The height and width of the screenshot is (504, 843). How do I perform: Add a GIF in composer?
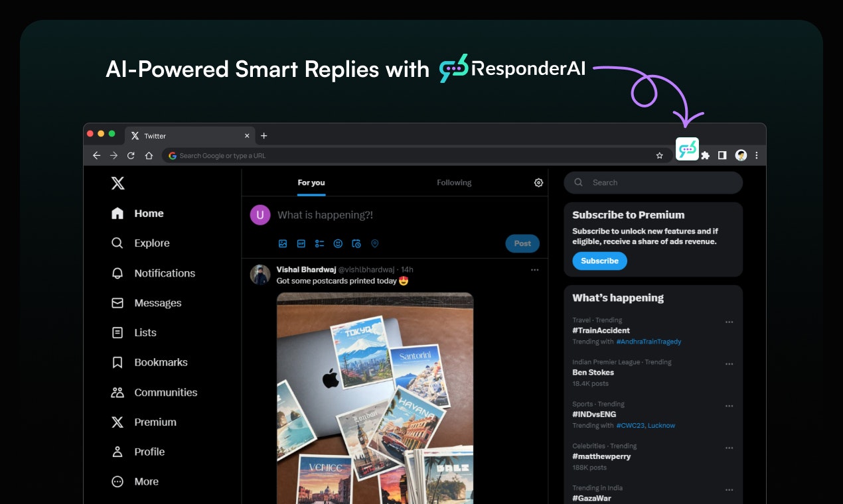pos(301,244)
